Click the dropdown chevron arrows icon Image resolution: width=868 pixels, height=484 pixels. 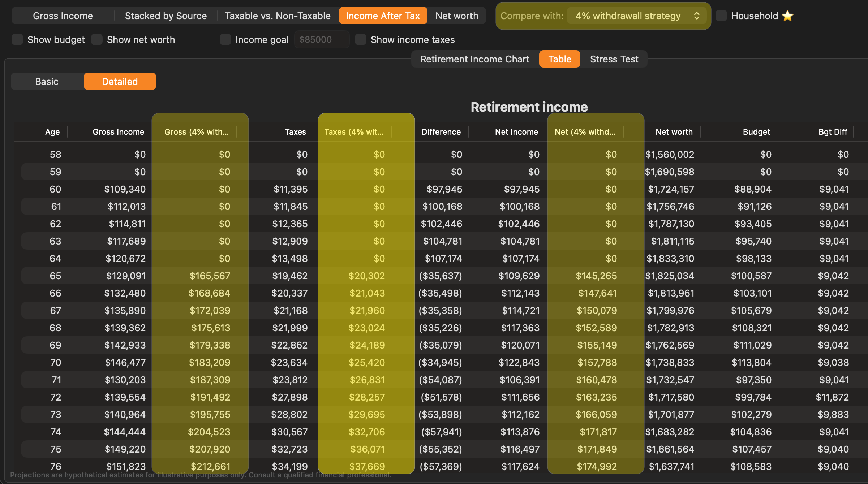pos(697,16)
